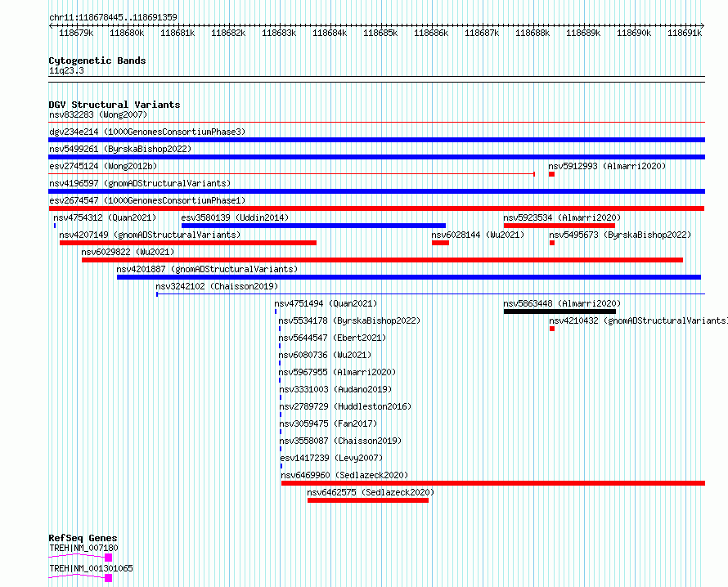Click the DGV Structural Variants track title
Screen dimensions: 728x587
point(115,105)
